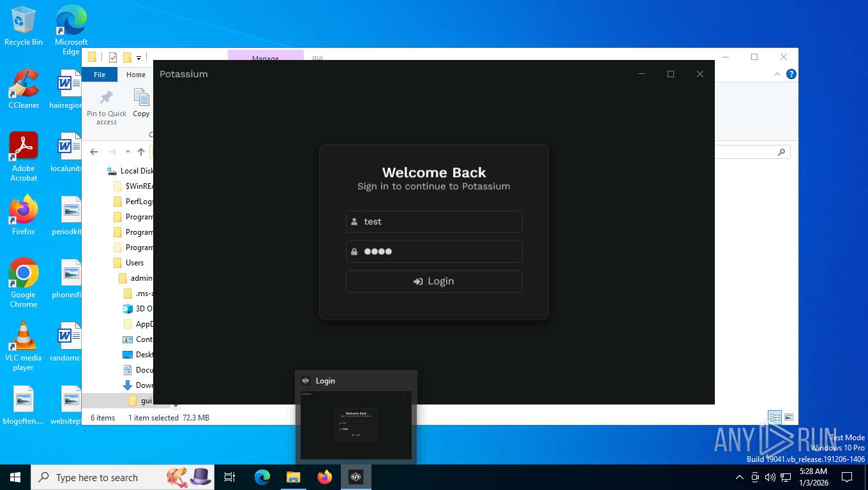Open Recycle Bin desktop icon
868x490 pixels.
pos(24,26)
